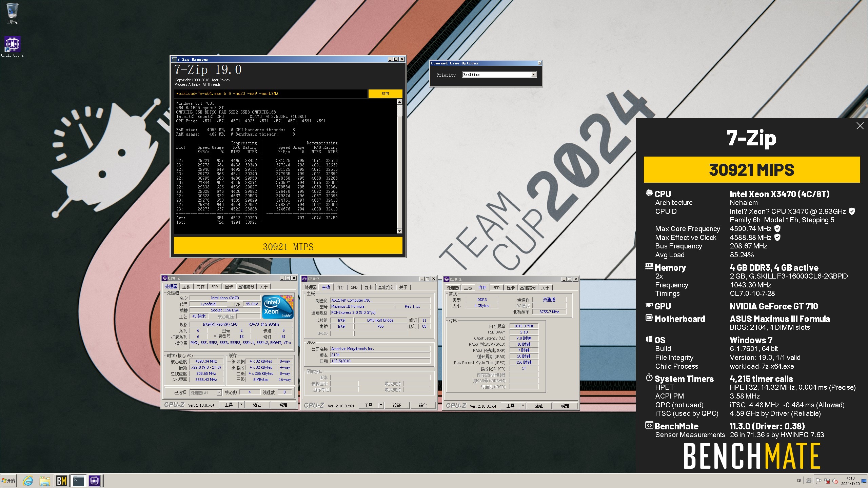Image resolution: width=868 pixels, height=488 pixels.
Task: Click the CPU chip icon in BenchMate panel
Action: [x=649, y=193]
